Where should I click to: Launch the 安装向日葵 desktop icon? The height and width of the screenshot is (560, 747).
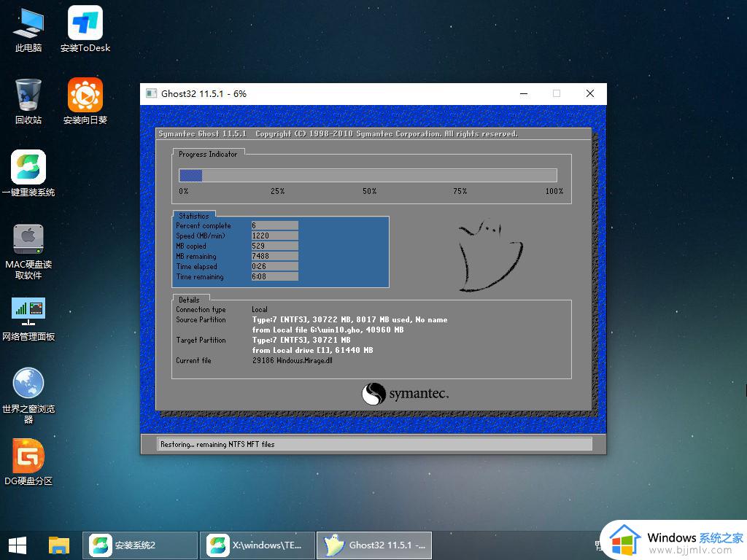[x=85, y=101]
